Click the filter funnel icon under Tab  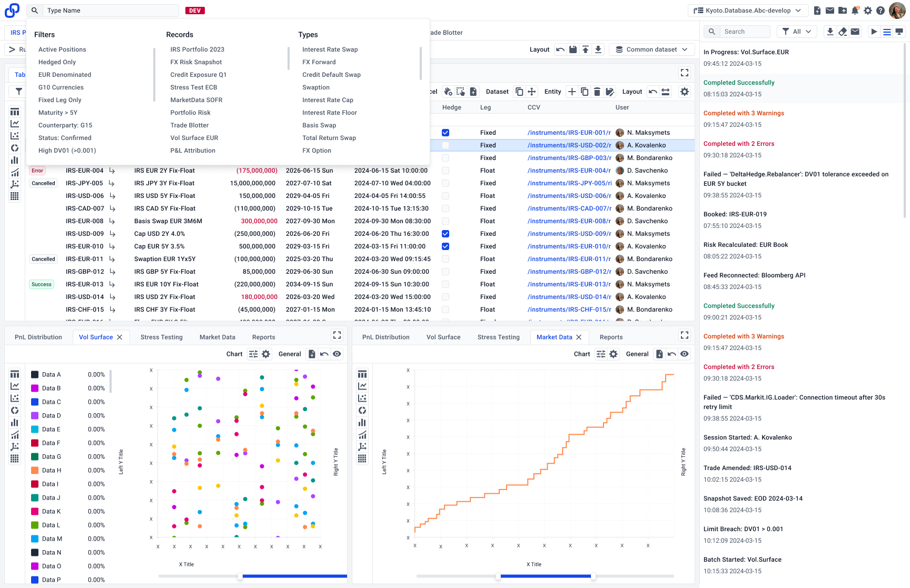click(x=19, y=92)
